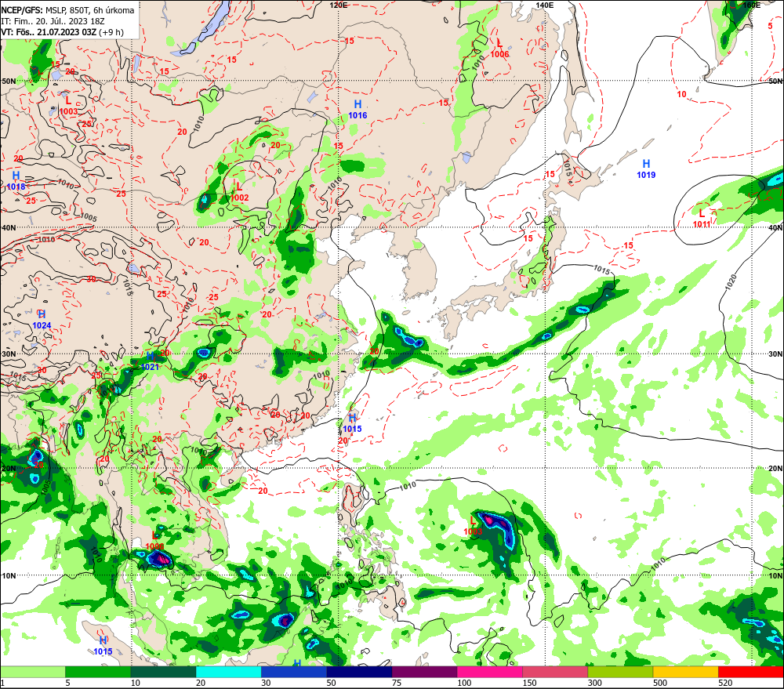The height and width of the screenshot is (689, 784).
Task: Click the '120E' longitude label
Action: coord(339,5)
